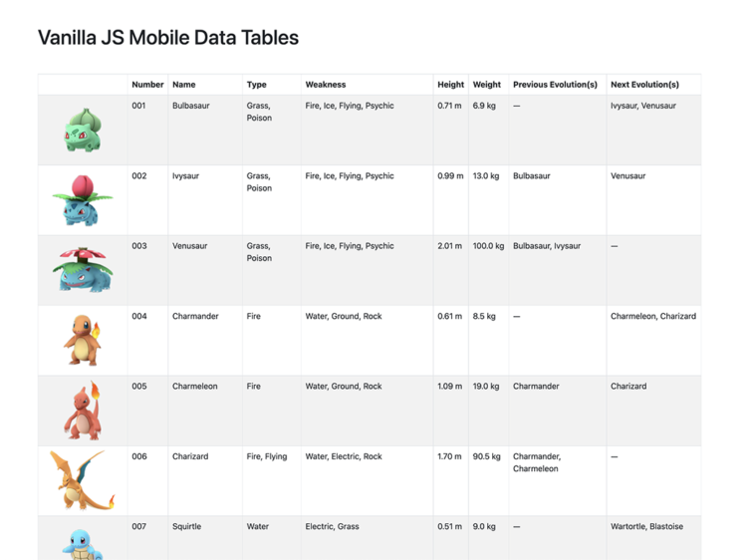Viewport: 747px width, 560px height.
Task: Click the Squirtle sprite image
Action: click(x=83, y=541)
